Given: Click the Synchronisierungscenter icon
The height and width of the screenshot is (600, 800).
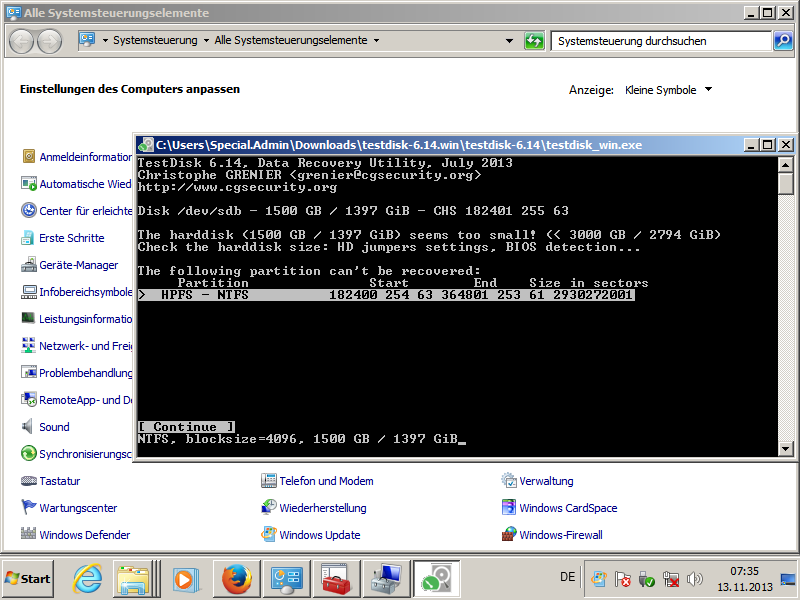Looking at the screenshot, I should 29,454.
